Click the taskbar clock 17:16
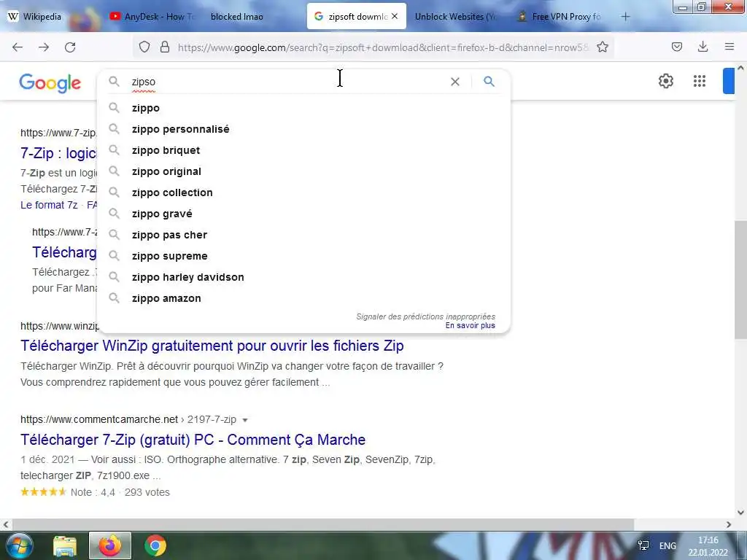 pos(708,540)
